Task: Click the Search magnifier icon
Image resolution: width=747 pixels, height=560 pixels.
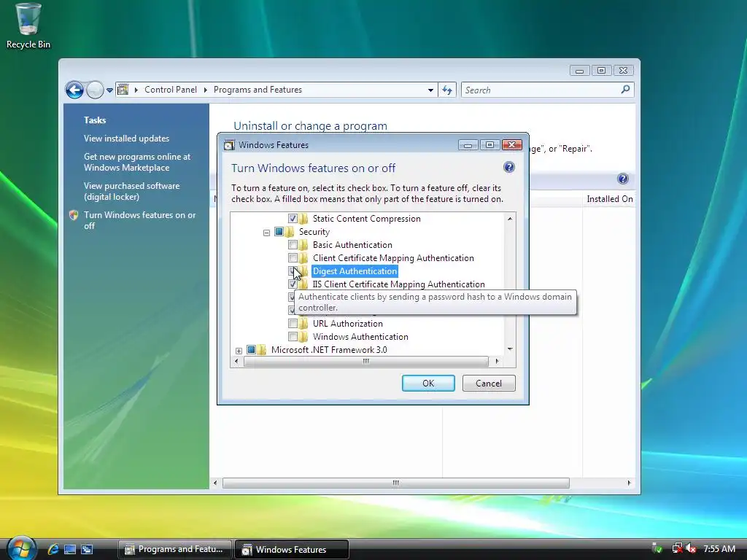Action: (x=625, y=90)
